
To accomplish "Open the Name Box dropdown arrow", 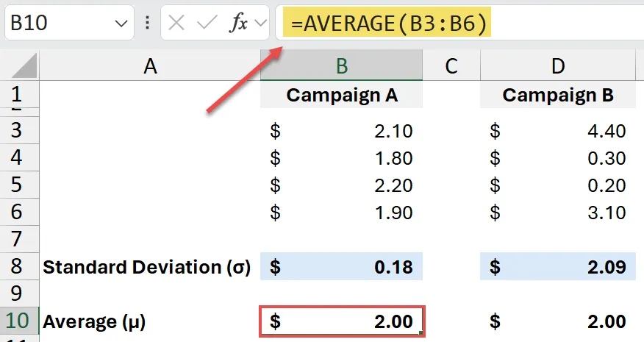I will coord(121,24).
